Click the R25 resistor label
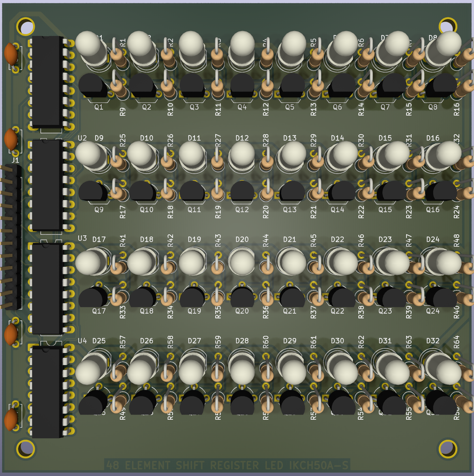Screen dimensions: 474x476 click(122, 141)
